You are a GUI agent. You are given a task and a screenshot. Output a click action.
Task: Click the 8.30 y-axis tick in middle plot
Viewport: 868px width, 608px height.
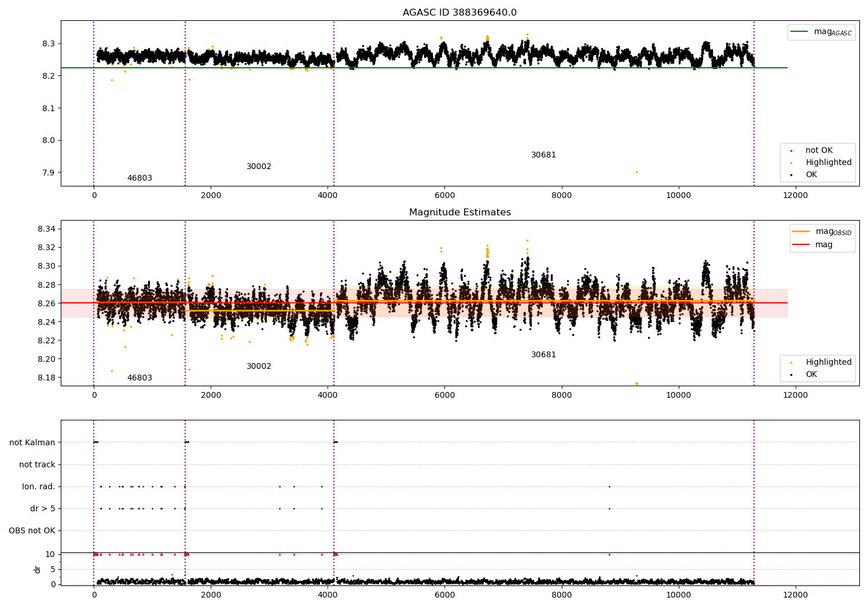pyautogui.click(x=46, y=266)
